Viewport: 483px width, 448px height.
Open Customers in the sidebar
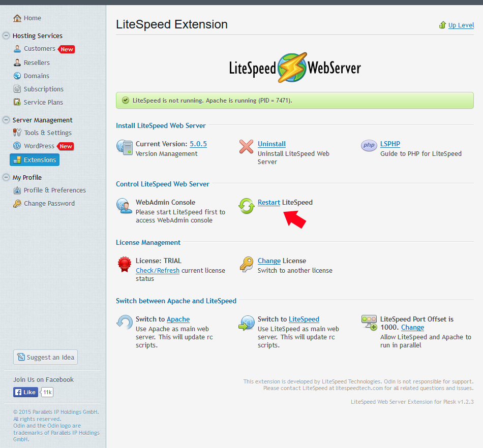[x=40, y=49]
